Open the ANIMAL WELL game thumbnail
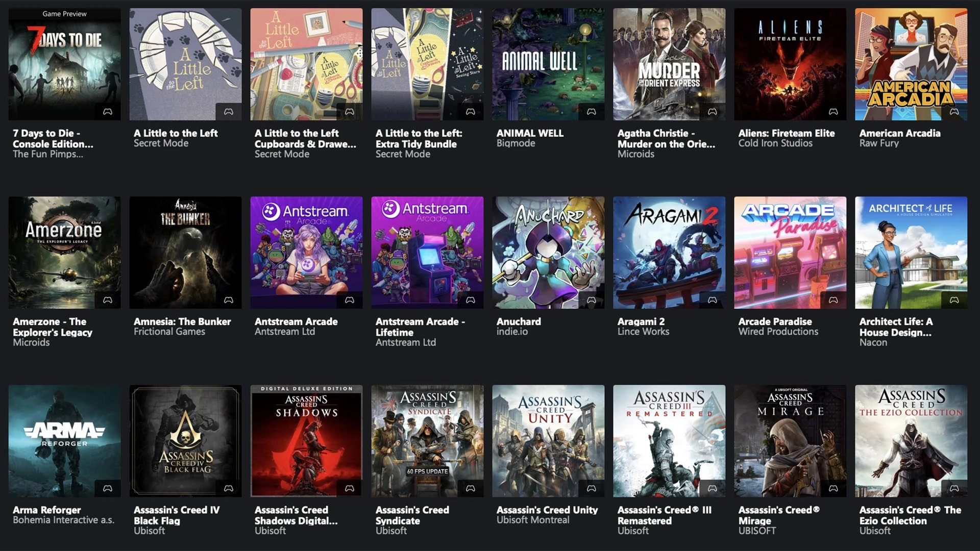Image resolution: width=980 pixels, height=551 pixels. click(548, 64)
